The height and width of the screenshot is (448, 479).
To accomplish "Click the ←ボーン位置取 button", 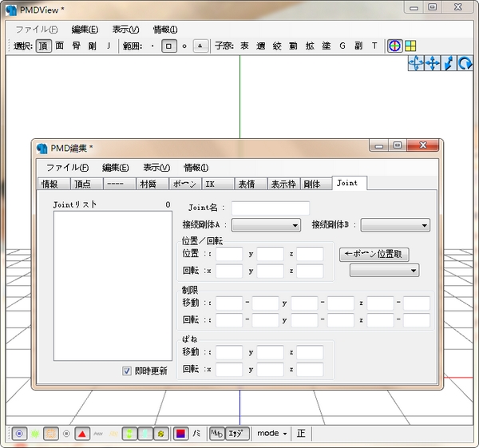I will click(374, 254).
